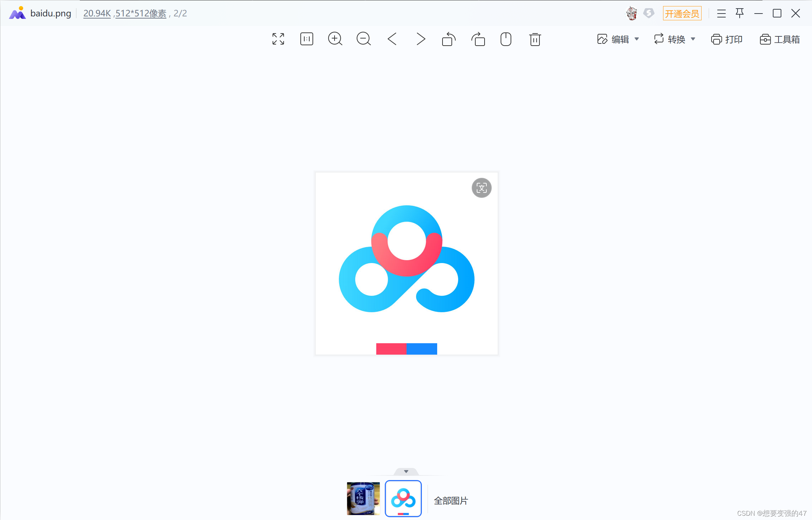Expand the arrow beside 编辑
Screen dimensions: 812x520
pos(637,39)
